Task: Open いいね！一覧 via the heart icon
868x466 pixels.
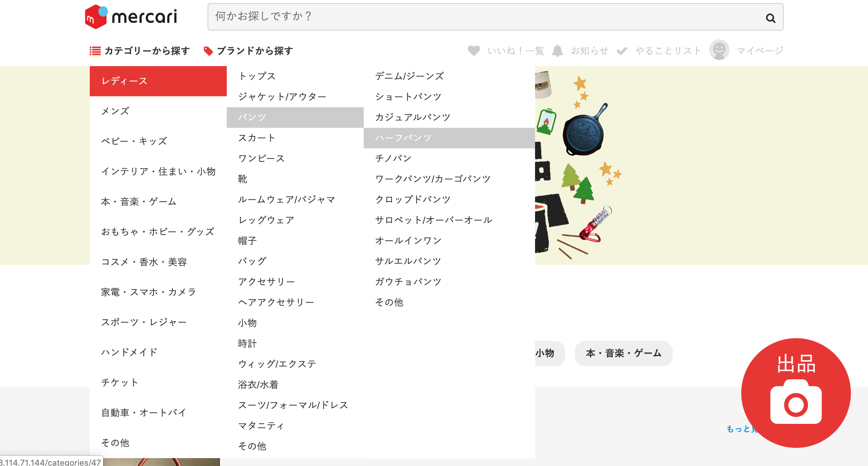Action: pos(474,50)
